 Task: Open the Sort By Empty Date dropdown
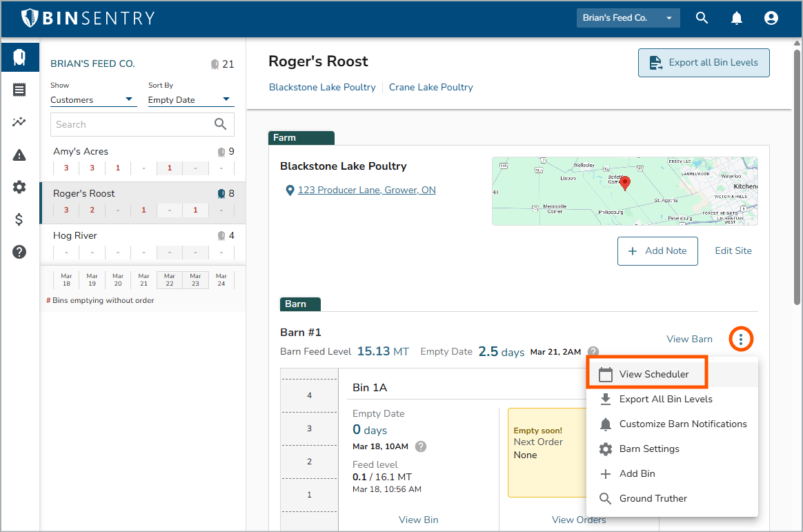point(191,100)
